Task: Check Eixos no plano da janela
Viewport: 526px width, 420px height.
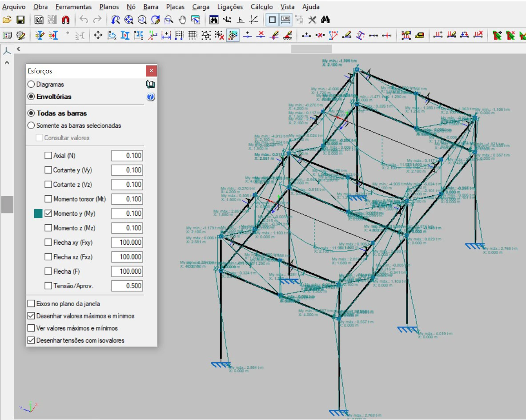Action: tap(31, 304)
